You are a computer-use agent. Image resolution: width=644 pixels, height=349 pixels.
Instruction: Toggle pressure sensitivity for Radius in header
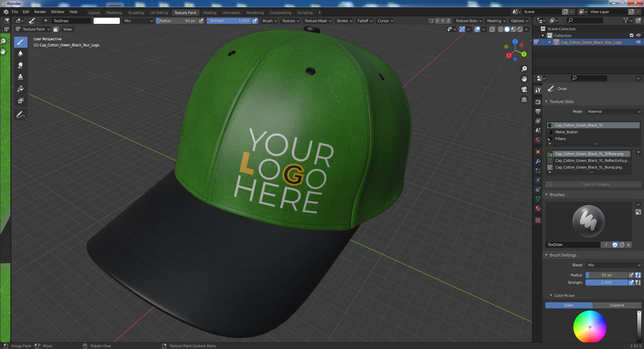[x=201, y=21]
